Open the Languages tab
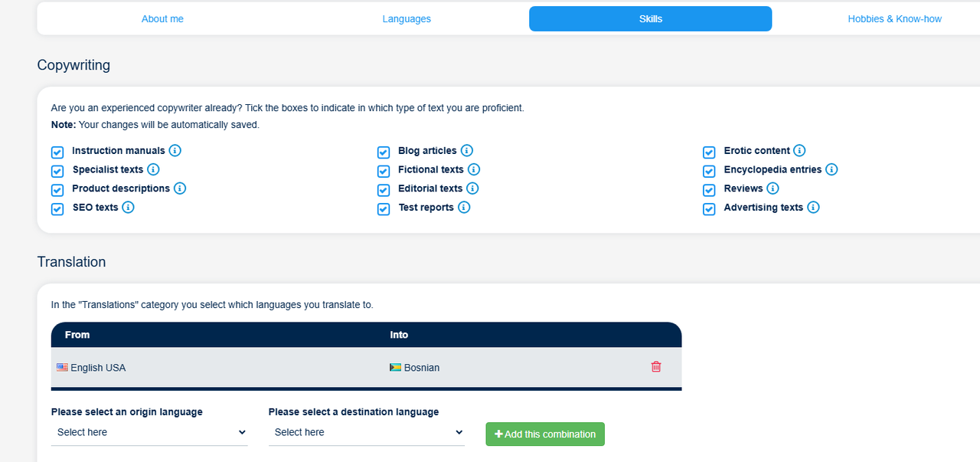 407,19
